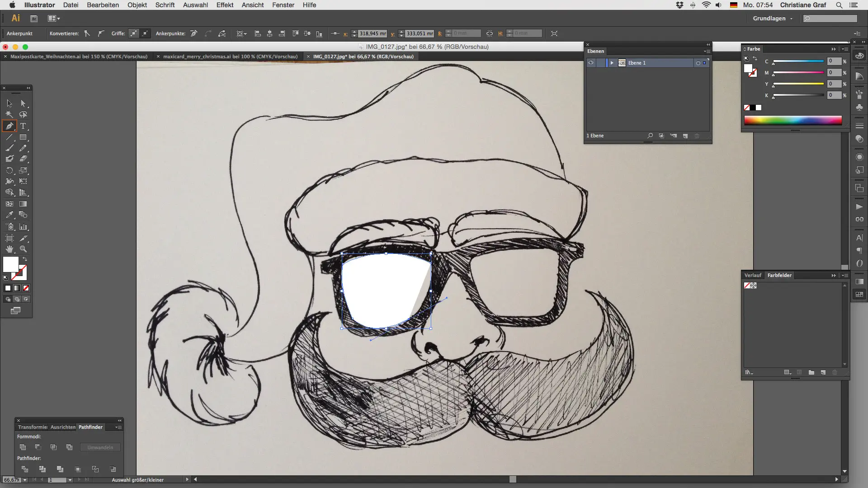Screen dimensions: 868x488
Task: Open the zoom level dropdown
Action: pos(25,480)
